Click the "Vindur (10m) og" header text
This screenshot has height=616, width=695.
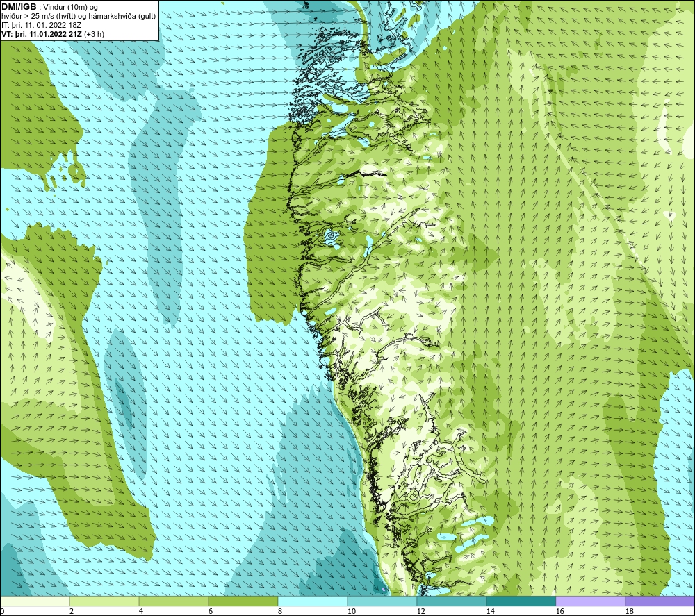70,8
